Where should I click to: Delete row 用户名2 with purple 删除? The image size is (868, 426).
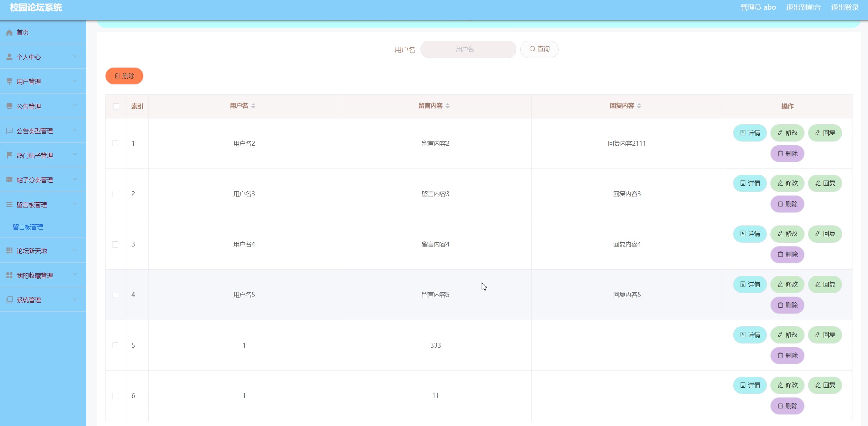pos(788,154)
